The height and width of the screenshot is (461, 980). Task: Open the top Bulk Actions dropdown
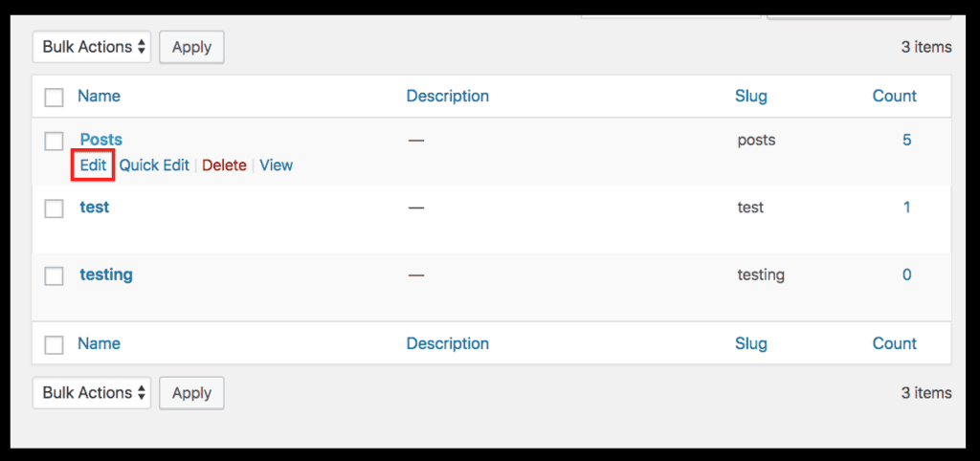[x=92, y=47]
